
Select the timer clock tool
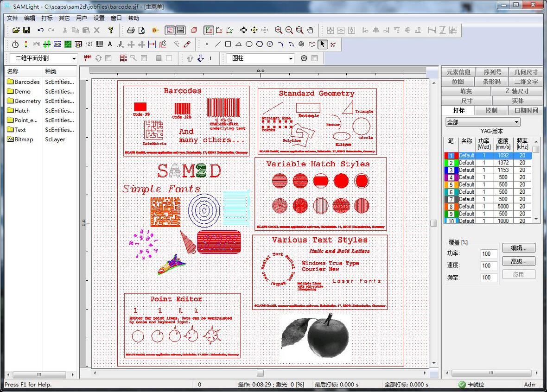[x=15, y=44]
